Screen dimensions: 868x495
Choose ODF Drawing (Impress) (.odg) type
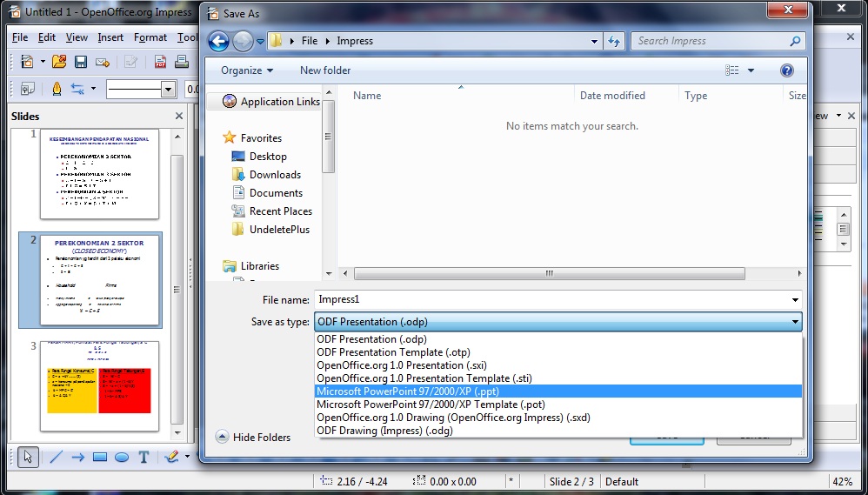point(558,431)
